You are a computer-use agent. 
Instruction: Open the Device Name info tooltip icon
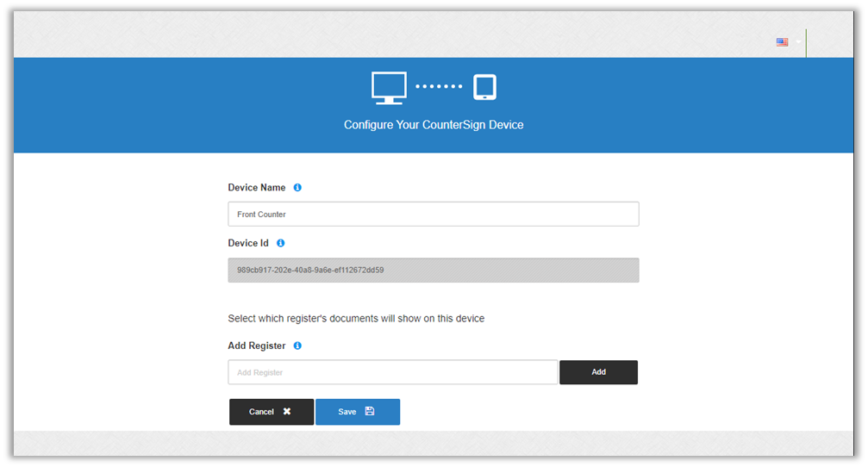(x=297, y=187)
